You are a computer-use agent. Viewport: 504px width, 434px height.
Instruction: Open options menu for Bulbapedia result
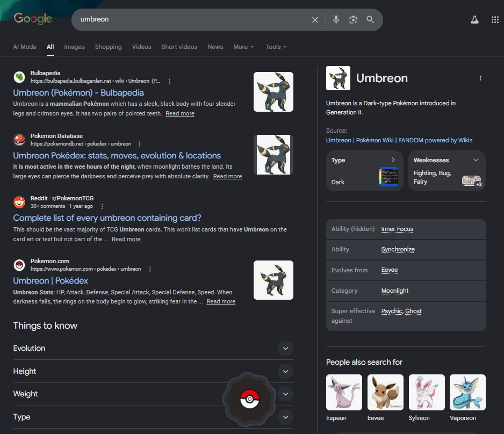(169, 81)
